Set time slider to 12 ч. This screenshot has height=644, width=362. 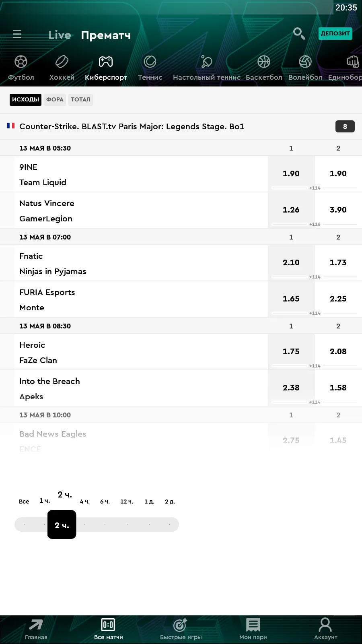coord(127,524)
